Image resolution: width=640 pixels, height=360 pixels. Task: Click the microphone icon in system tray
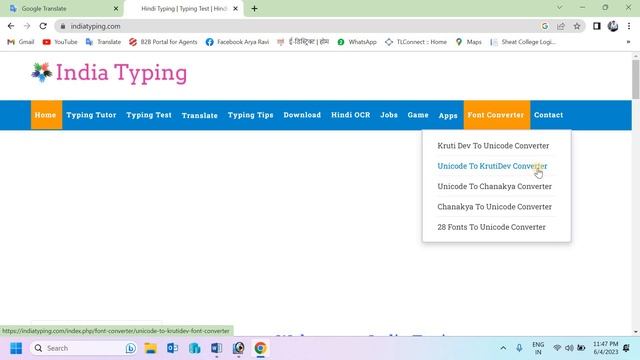(x=519, y=348)
